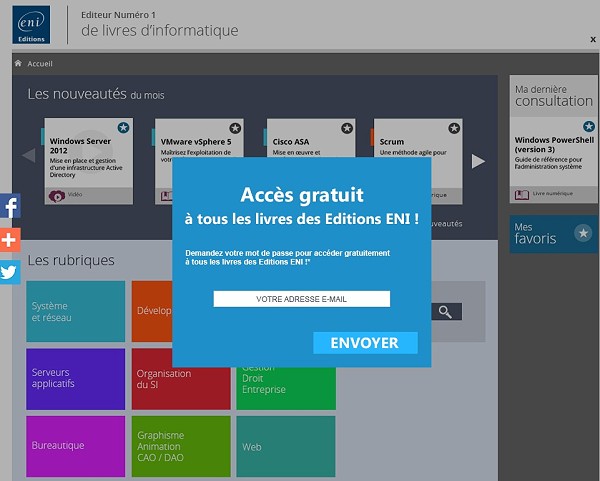600x481 pixels.
Task: Toggle favorite star on Scrum card
Action: click(x=454, y=128)
